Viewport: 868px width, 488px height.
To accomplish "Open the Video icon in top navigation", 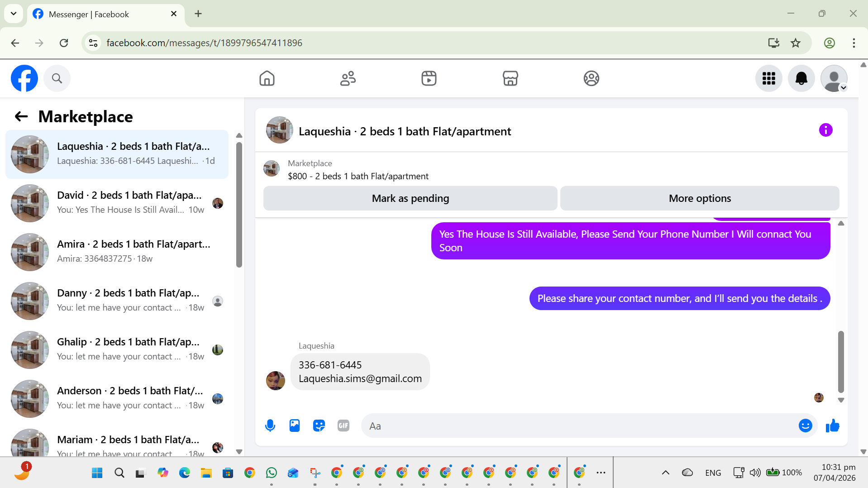I will point(429,78).
